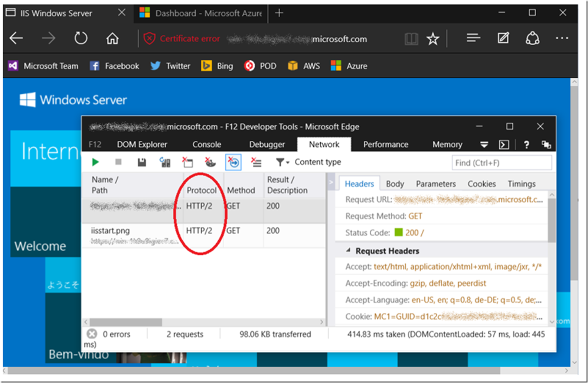
Task: Collapse the Request Headers section
Action: (348, 250)
